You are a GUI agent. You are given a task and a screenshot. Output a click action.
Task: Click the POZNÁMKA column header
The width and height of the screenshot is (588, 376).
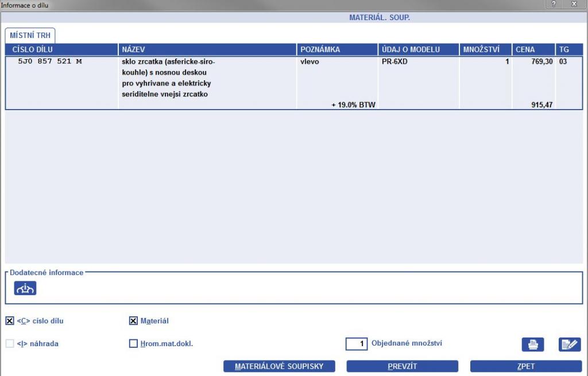tap(338, 49)
